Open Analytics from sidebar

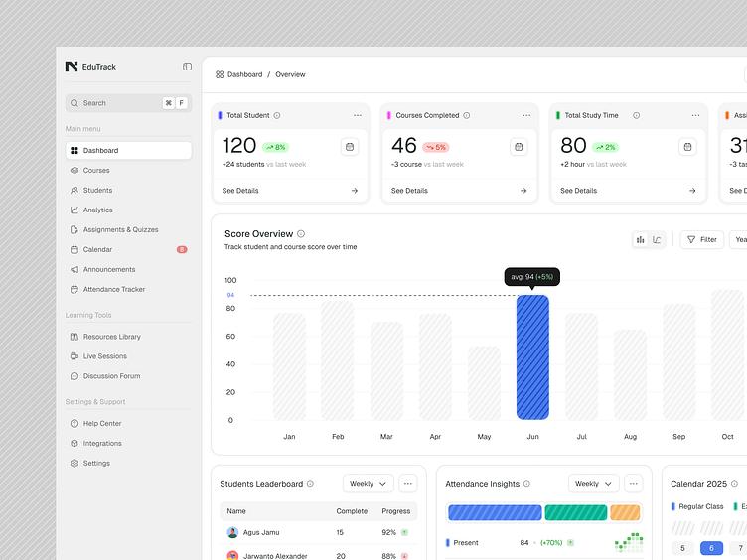coord(128,210)
